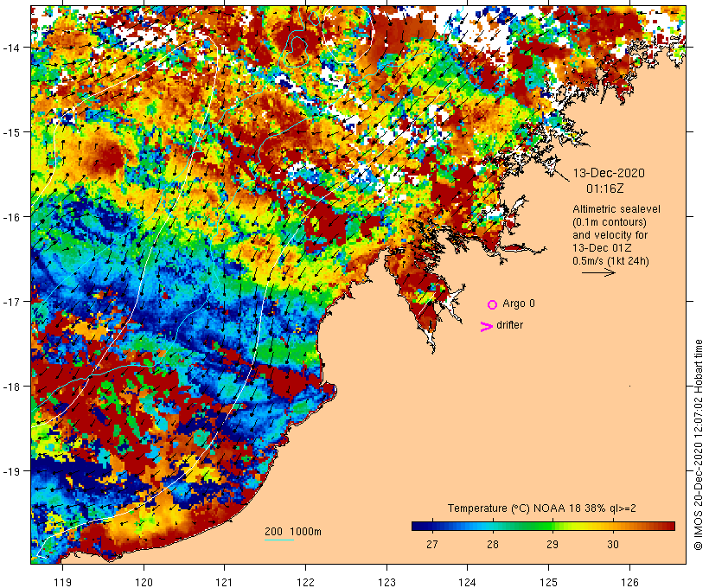Click the '27' temperature scale value

(x=432, y=544)
